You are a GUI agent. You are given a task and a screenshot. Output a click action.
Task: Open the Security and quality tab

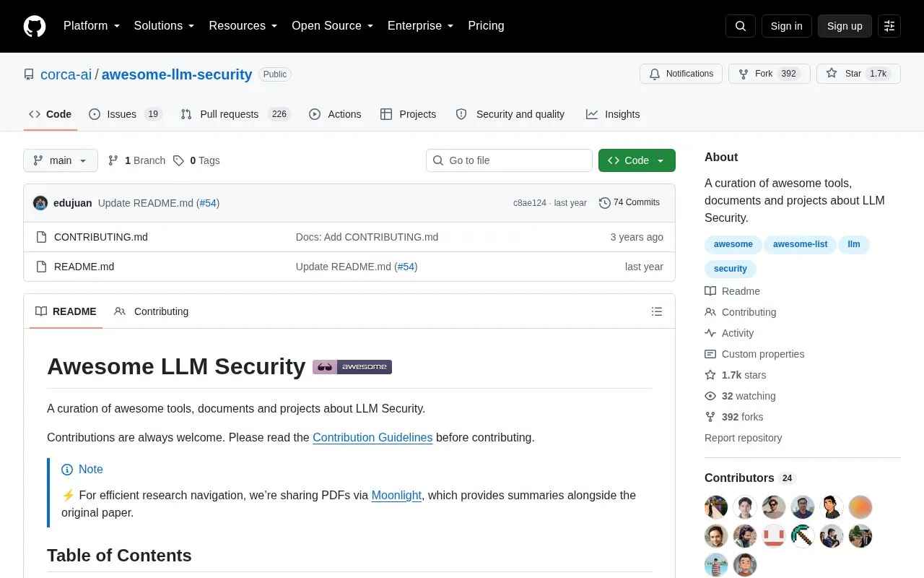pyautogui.click(x=510, y=114)
